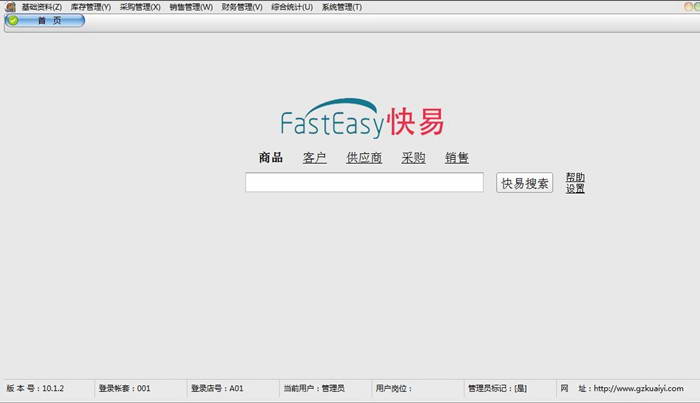Viewport: 700px width, 403px height.
Task: Select the 采购 search category
Action: click(413, 158)
